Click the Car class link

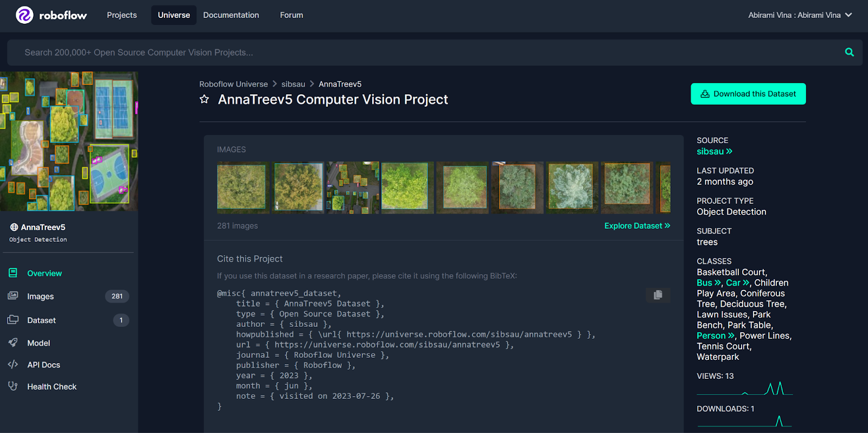coord(738,282)
